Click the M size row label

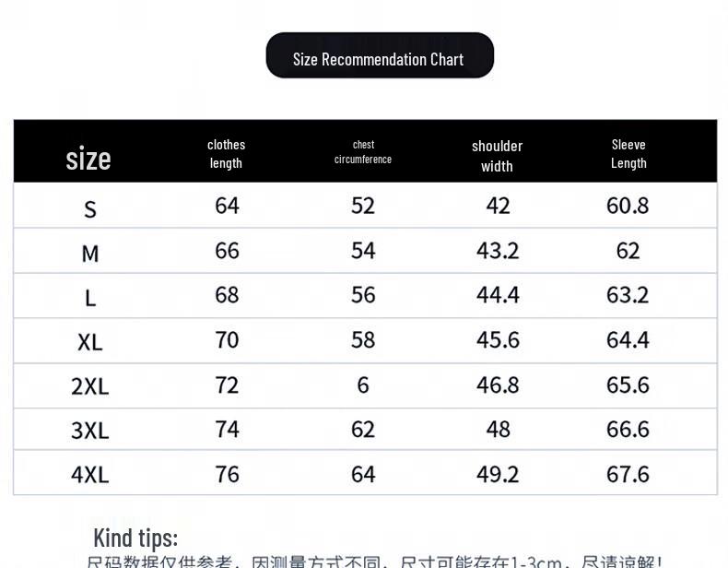(90, 254)
